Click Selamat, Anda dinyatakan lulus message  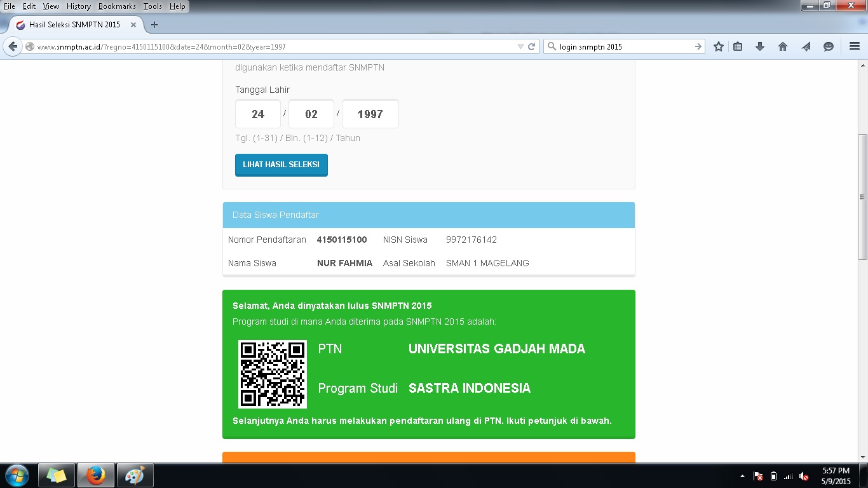coord(332,306)
